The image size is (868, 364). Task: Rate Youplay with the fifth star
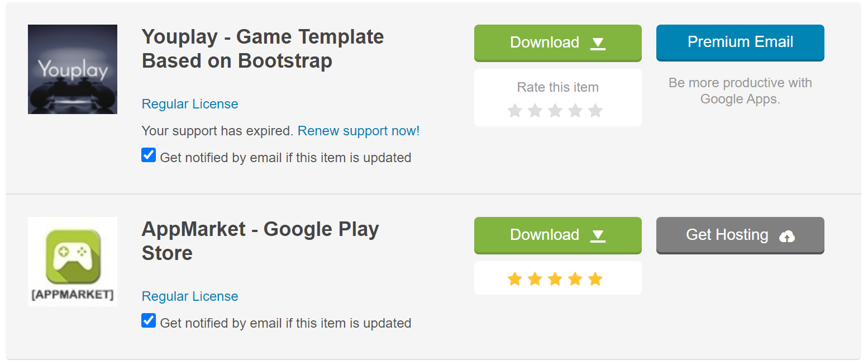595,111
